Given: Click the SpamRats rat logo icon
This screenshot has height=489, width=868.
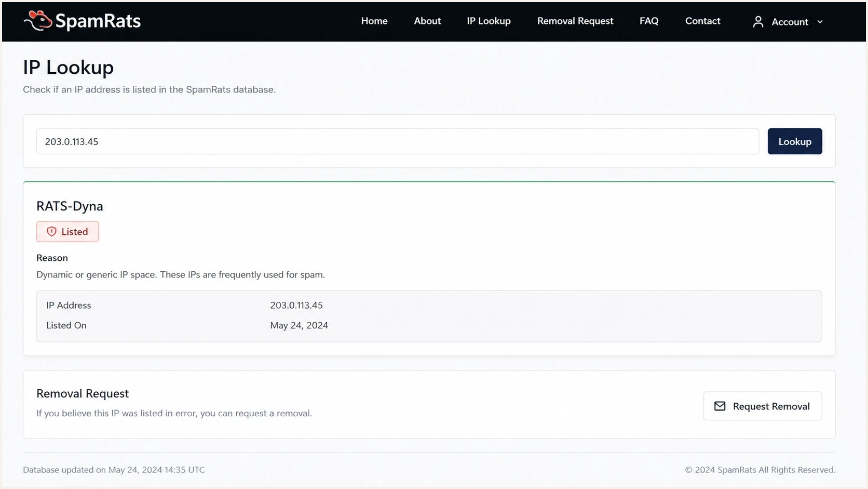Looking at the screenshot, I should point(38,21).
